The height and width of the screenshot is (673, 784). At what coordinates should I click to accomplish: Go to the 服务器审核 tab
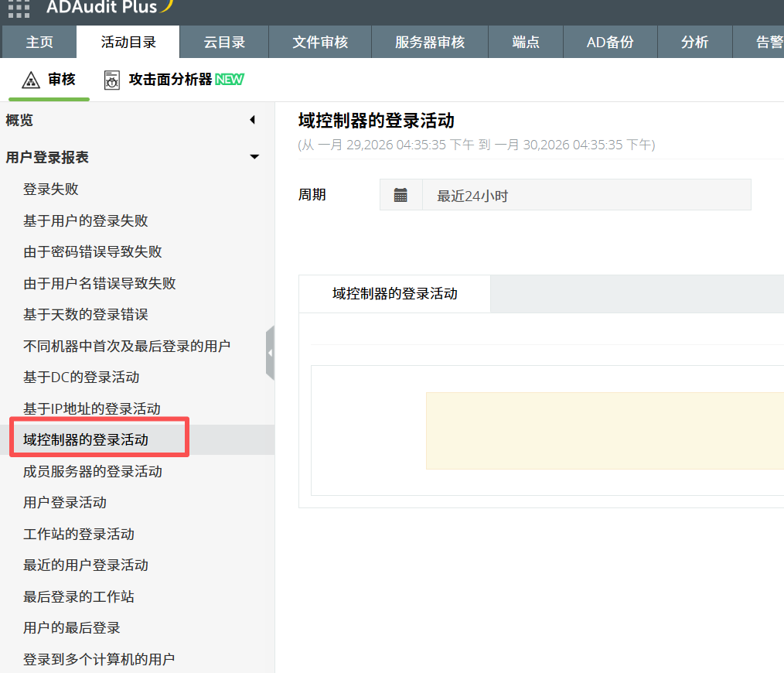tap(430, 43)
